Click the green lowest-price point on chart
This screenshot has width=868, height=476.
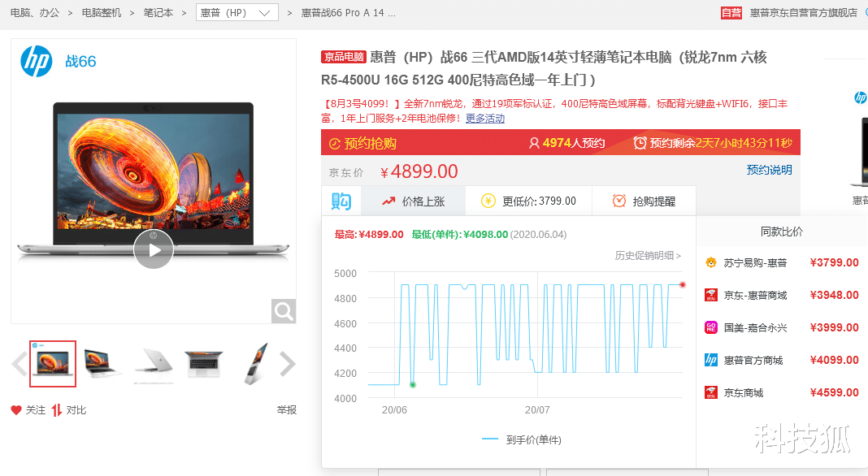[412, 385]
